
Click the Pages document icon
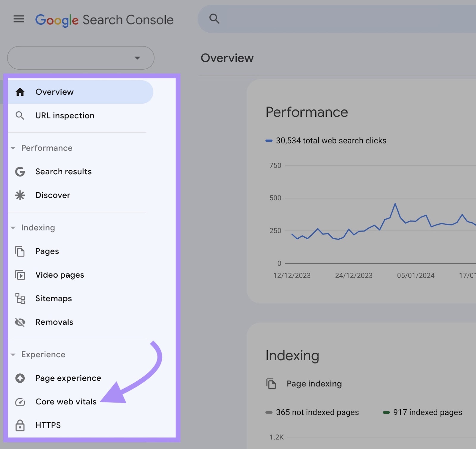pyautogui.click(x=20, y=251)
